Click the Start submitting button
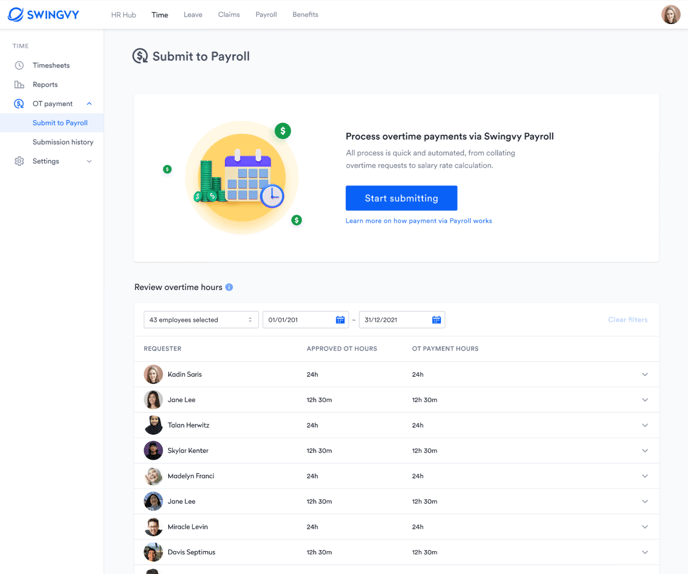This screenshot has width=688, height=574. 401,198
